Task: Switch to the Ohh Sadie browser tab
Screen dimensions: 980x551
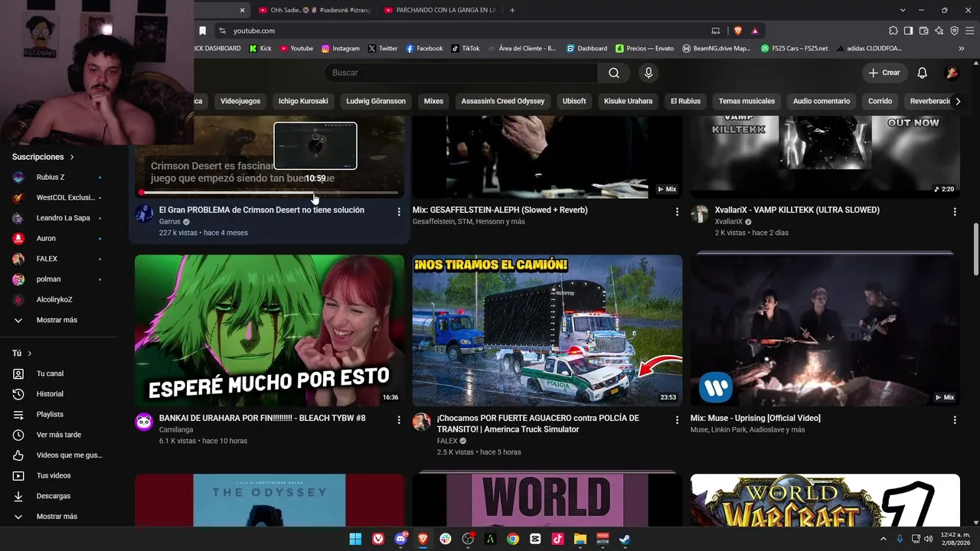Action: click(315, 10)
